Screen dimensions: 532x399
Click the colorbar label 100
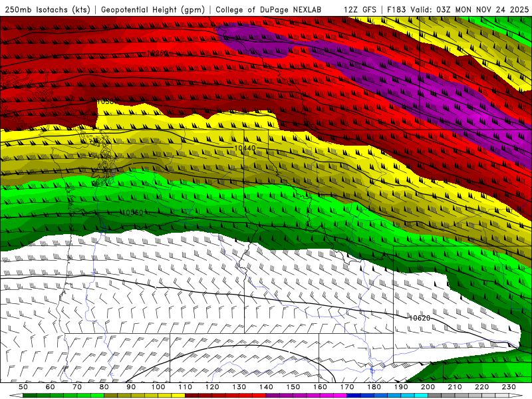pyautogui.click(x=158, y=387)
